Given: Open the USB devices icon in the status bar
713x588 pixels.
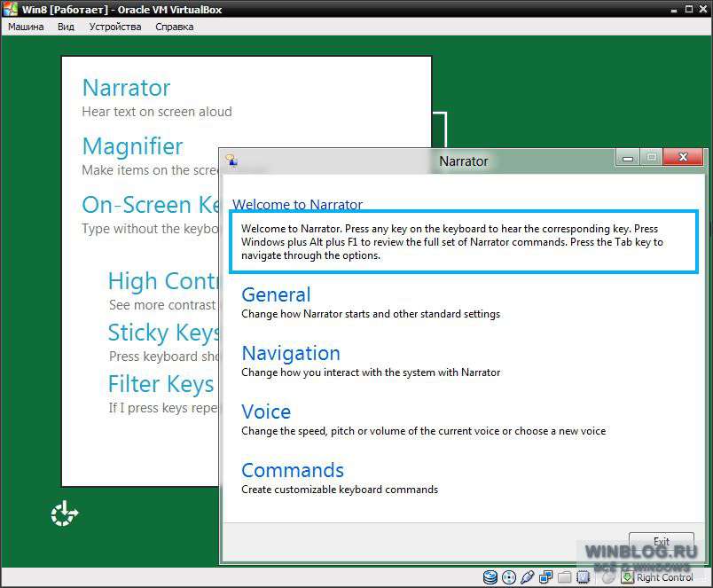Looking at the screenshot, I should tap(527, 577).
